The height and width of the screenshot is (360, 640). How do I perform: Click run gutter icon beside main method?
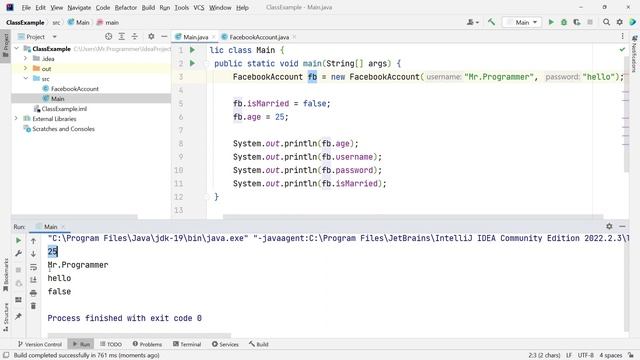click(x=192, y=64)
